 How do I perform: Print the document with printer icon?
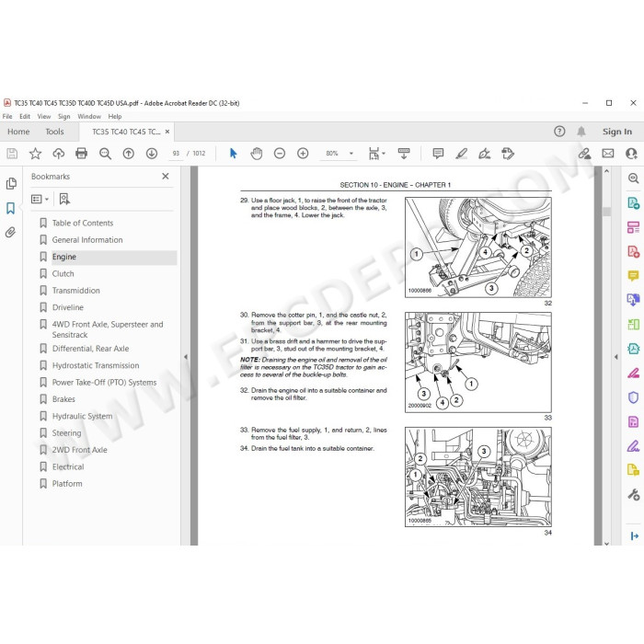(x=81, y=154)
